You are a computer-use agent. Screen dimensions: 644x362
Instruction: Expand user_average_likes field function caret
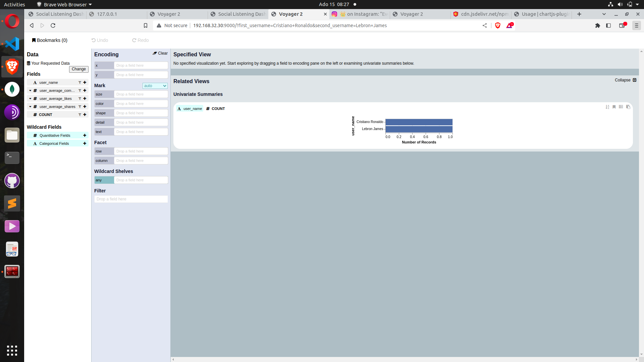point(30,99)
